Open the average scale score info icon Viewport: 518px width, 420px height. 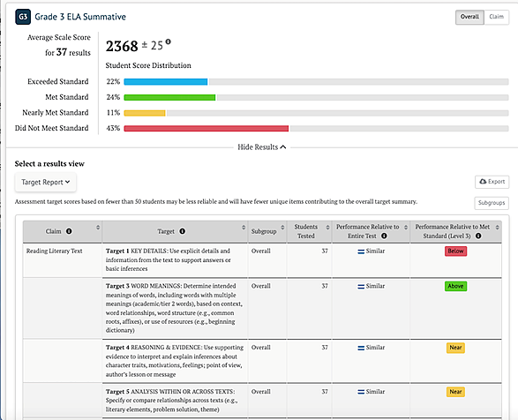click(x=169, y=41)
